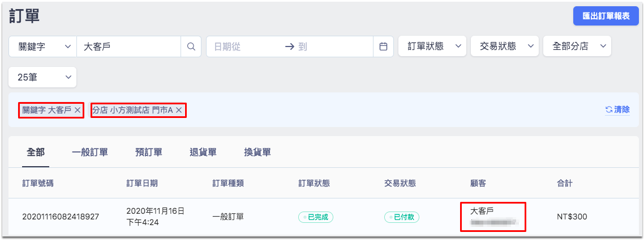Open the calendar date picker icon
This screenshot has height=241, width=644.
[383, 46]
